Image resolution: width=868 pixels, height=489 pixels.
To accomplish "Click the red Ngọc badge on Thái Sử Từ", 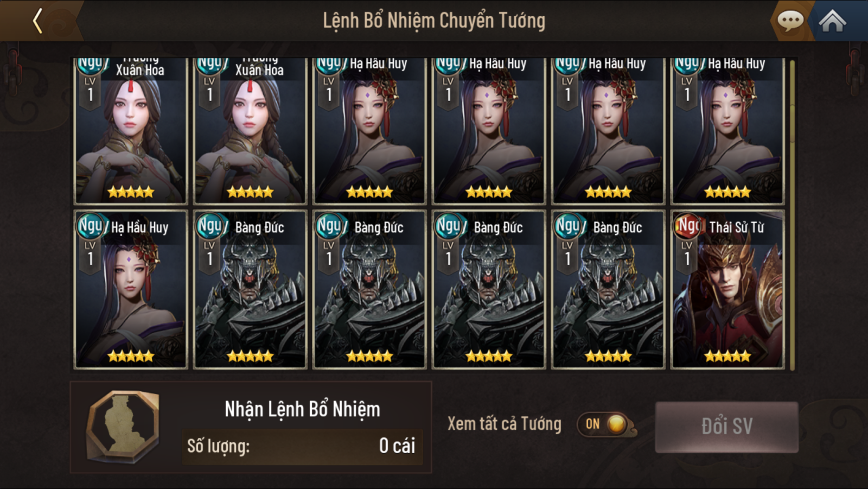I will pyautogui.click(x=687, y=225).
